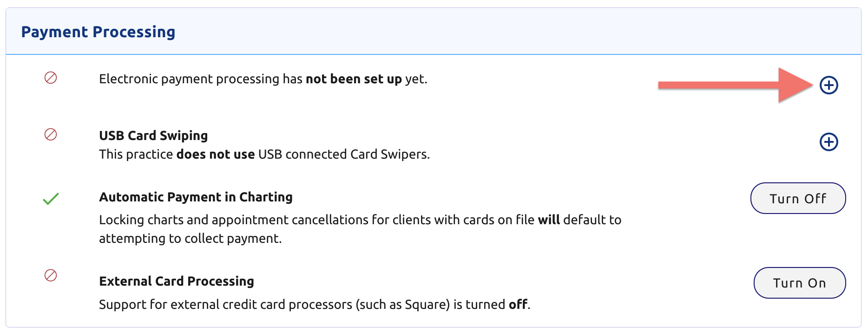Click the bold 'not been set up' text
Screen dimensions: 868x334
[354, 79]
